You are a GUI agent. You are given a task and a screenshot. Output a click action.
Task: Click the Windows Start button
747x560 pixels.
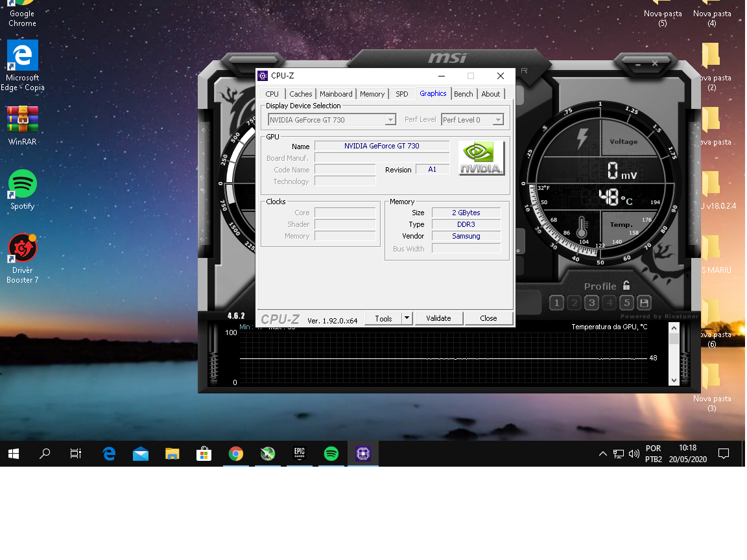click(x=14, y=454)
